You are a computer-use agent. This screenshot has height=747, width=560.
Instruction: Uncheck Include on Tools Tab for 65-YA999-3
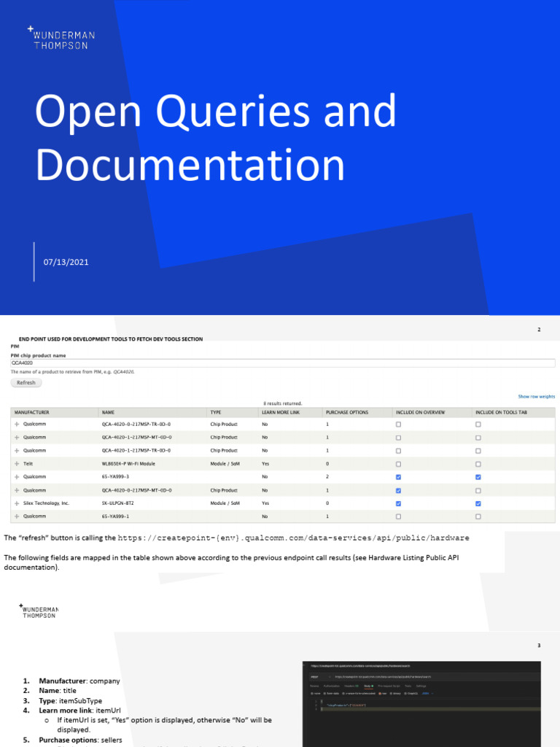(x=478, y=477)
